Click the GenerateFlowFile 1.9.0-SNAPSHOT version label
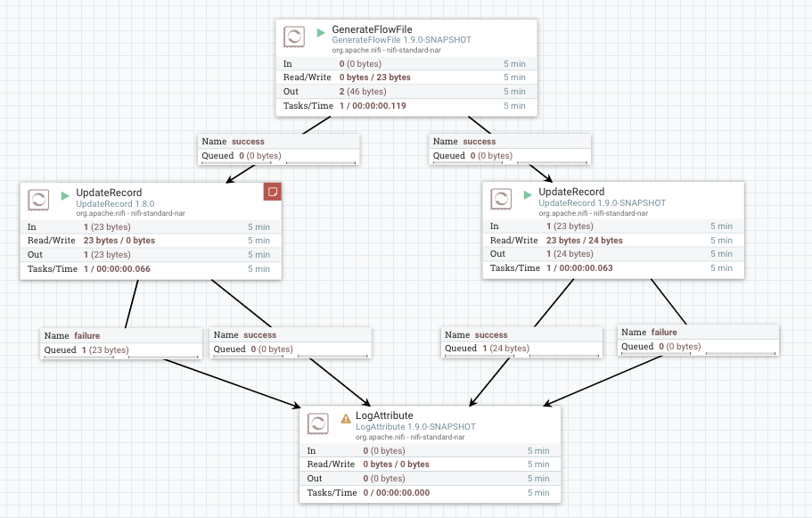The width and height of the screenshot is (812, 518). point(401,40)
